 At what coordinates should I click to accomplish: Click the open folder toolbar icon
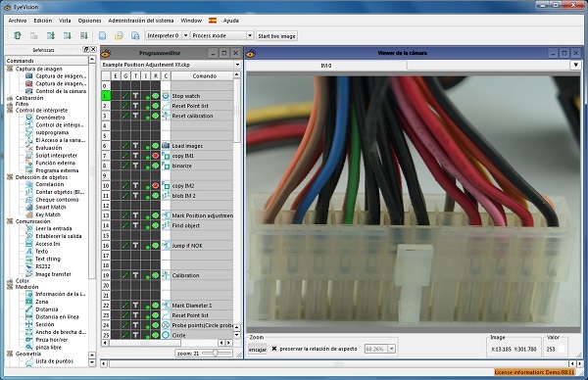pos(119,35)
